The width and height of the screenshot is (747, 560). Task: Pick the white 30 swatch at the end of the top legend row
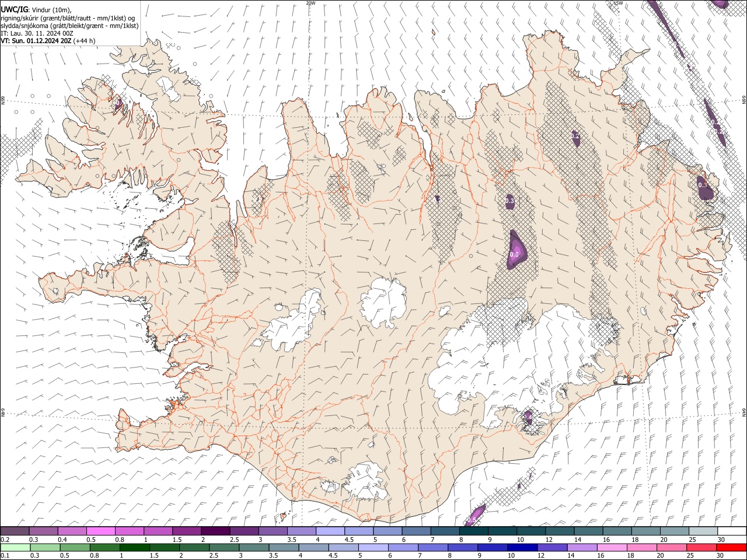point(732,531)
